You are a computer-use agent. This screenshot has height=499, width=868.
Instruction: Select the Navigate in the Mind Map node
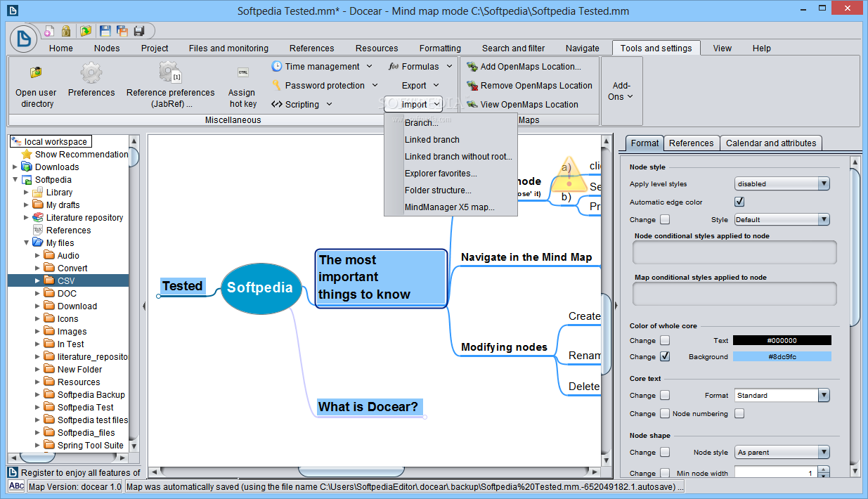(x=526, y=257)
